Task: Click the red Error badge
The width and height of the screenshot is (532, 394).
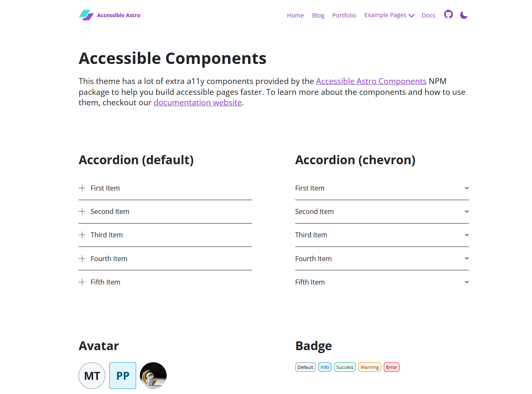Action: 391,367
